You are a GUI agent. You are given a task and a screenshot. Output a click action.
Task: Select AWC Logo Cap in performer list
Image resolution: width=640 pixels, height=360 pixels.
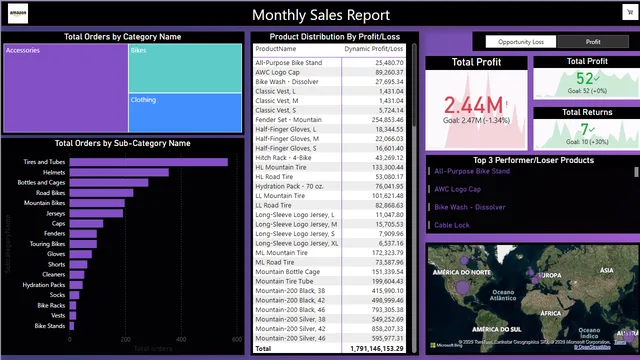457,189
